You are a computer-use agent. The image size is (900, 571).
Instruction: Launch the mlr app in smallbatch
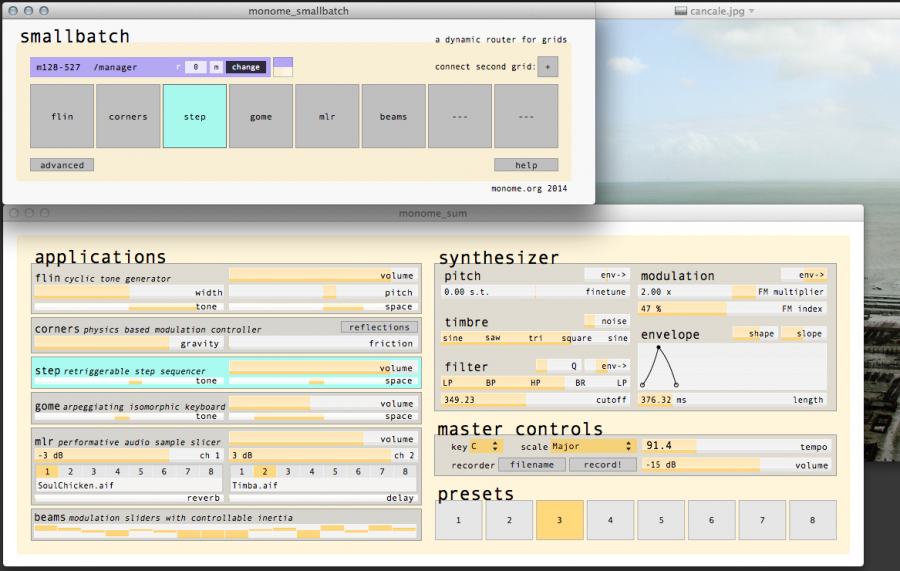pyautogui.click(x=327, y=116)
